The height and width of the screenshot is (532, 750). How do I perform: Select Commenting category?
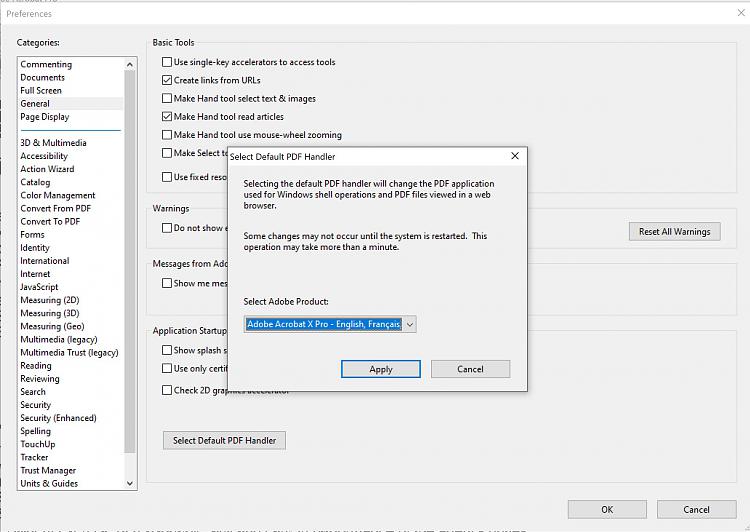coord(46,64)
